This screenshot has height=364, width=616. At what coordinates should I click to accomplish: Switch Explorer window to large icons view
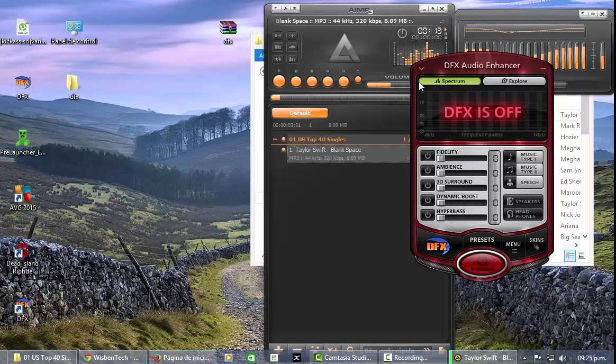click(582, 256)
